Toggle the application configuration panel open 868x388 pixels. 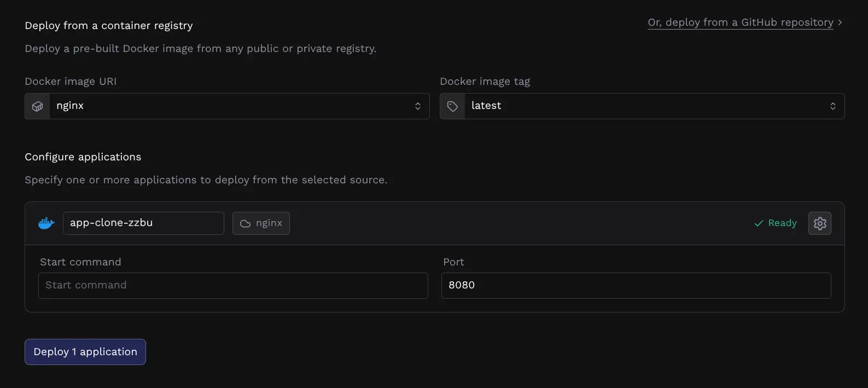[x=819, y=223]
